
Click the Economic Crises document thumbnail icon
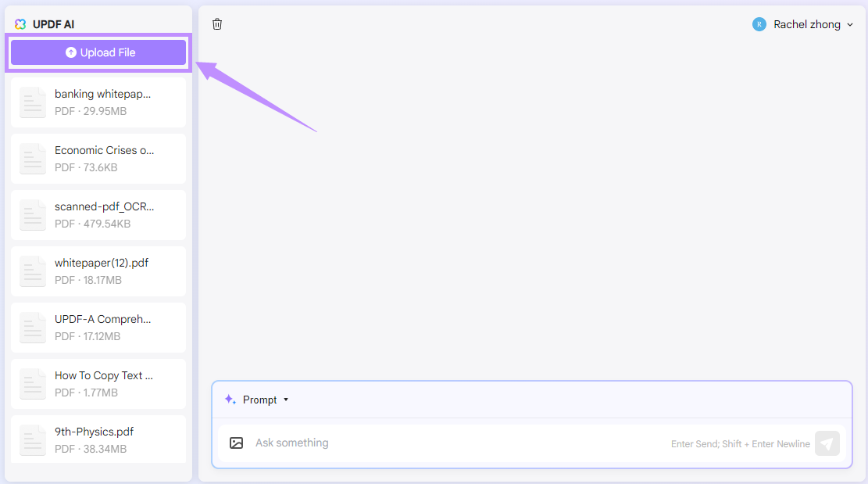[33, 159]
